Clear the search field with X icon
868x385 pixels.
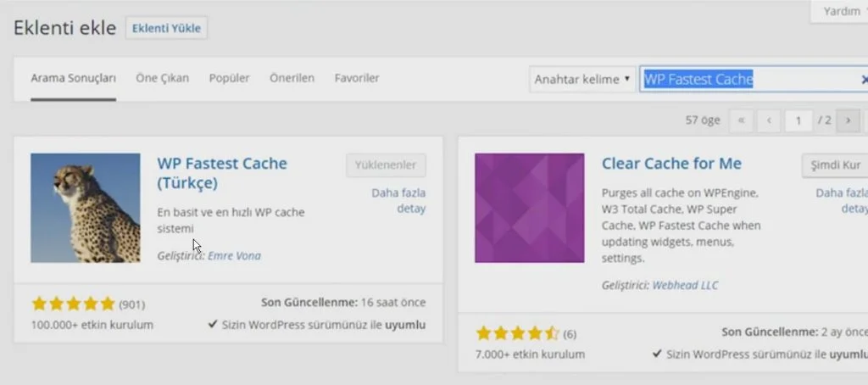(x=864, y=80)
